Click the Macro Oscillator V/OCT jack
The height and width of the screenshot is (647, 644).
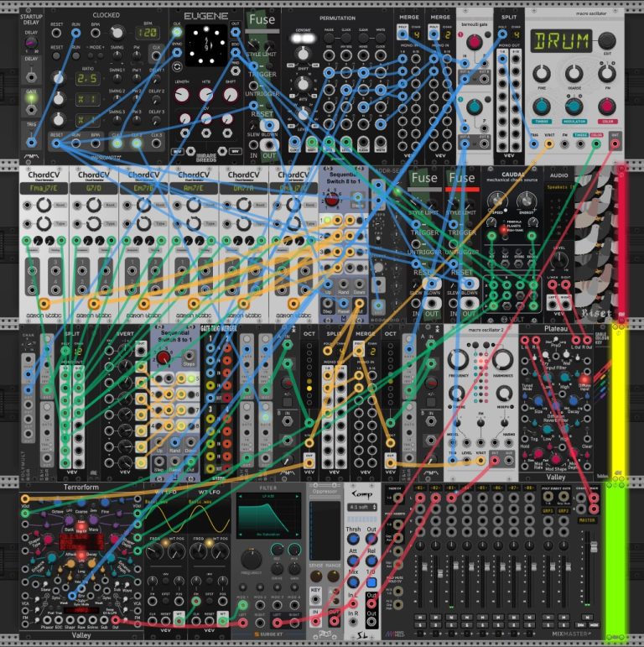coord(548,144)
